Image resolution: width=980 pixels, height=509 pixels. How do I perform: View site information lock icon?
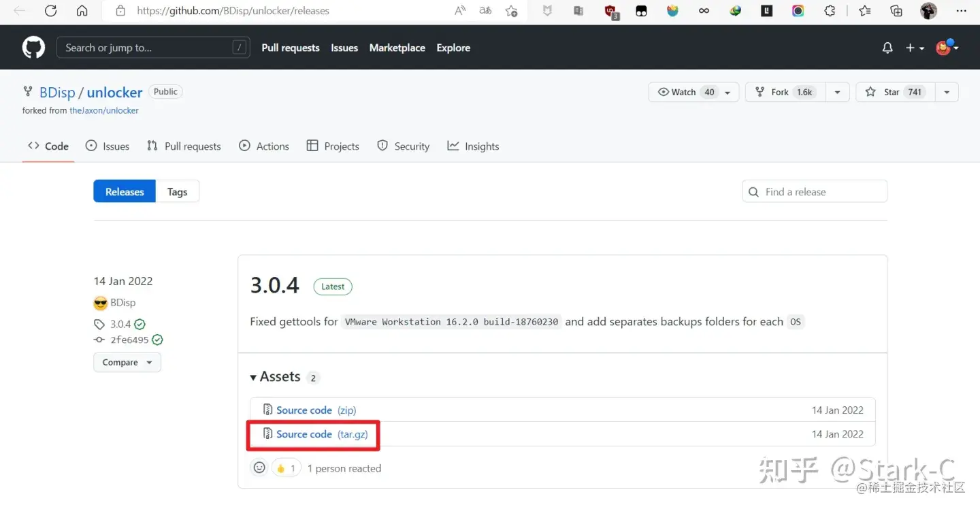coord(120,11)
